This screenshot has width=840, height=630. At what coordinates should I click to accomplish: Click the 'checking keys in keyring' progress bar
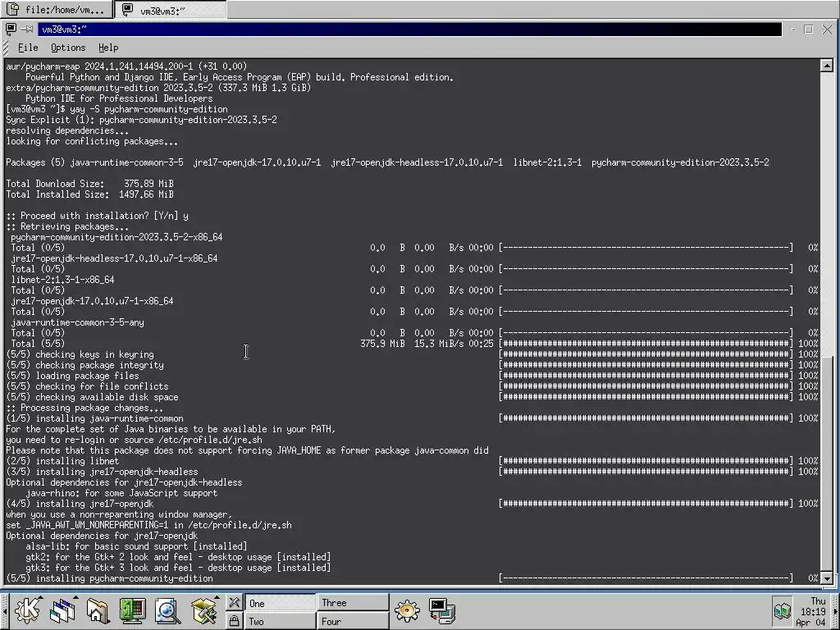(646, 354)
